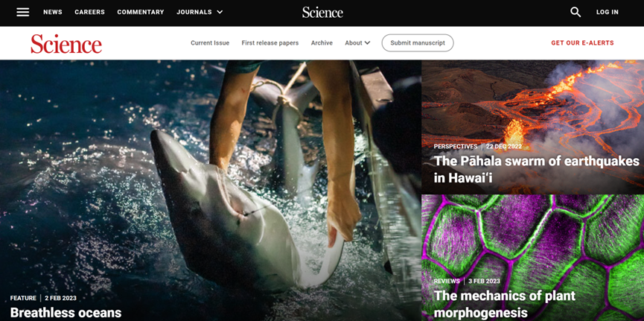Open the hamburger menu icon
Viewport: 644px width, 321px height.
(x=22, y=12)
